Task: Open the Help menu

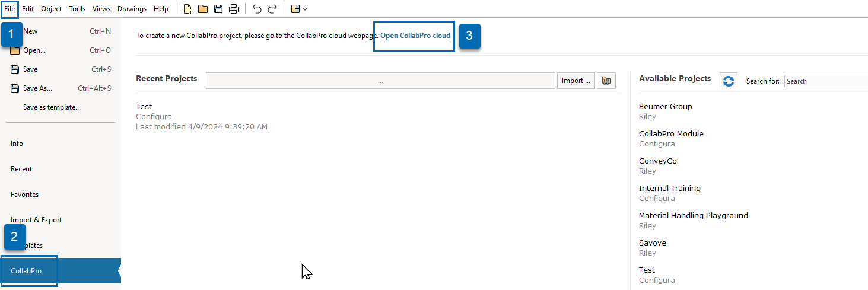Action: (161, 9)
